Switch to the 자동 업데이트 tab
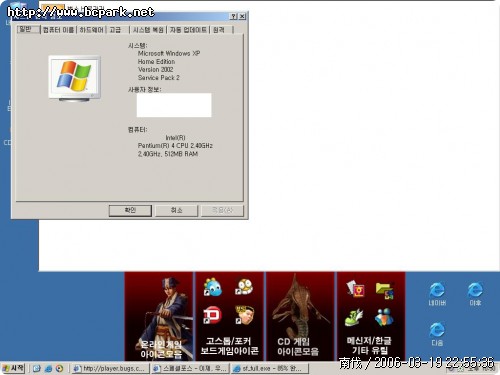 point(188,30)
